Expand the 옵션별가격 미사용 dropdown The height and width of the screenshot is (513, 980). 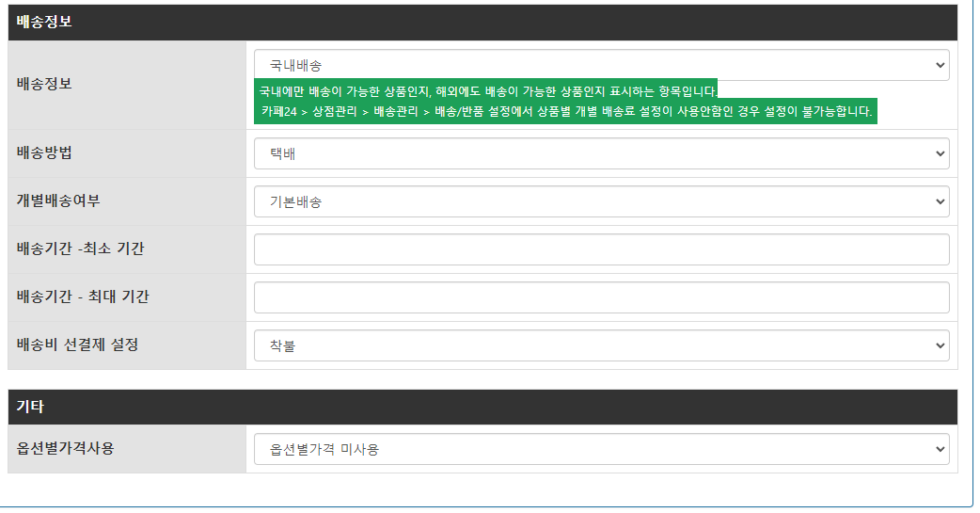601,449
